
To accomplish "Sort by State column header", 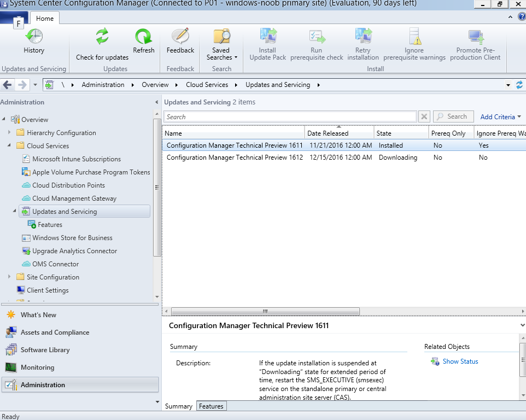I will click(401, 133).
